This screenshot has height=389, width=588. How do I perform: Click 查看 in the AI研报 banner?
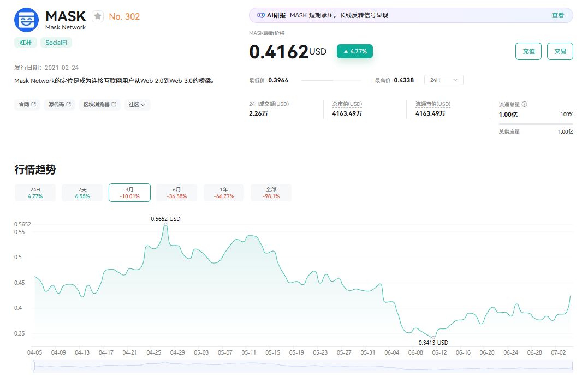(x=557, y=15)
